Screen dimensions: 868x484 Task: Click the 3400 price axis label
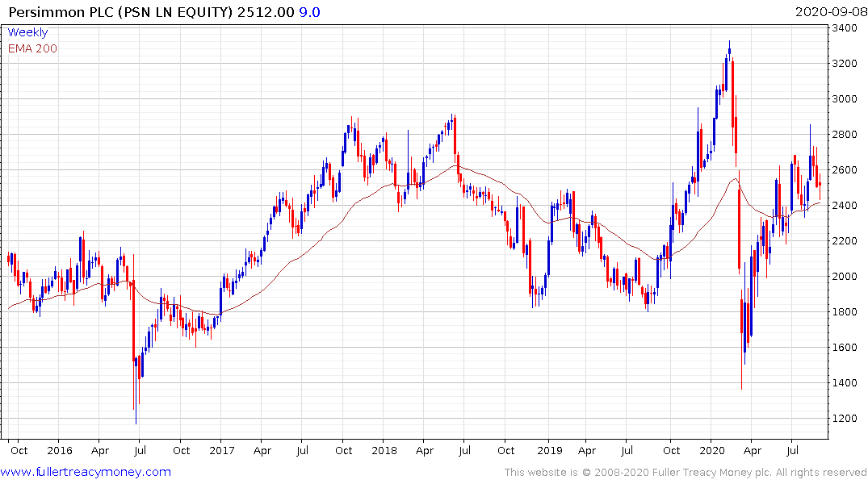pos(845,27)
